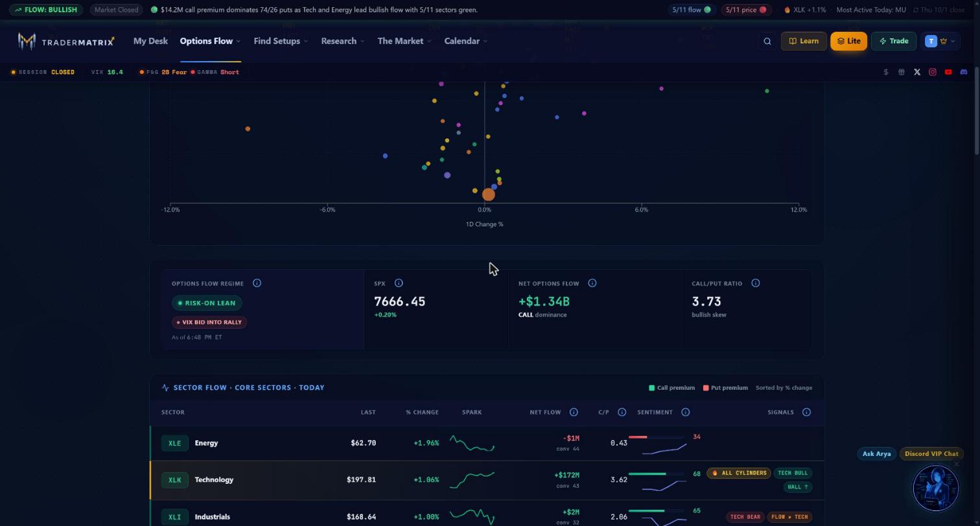
Task: Click info icon beside Net Flow column header
Action: coord(574,412)
